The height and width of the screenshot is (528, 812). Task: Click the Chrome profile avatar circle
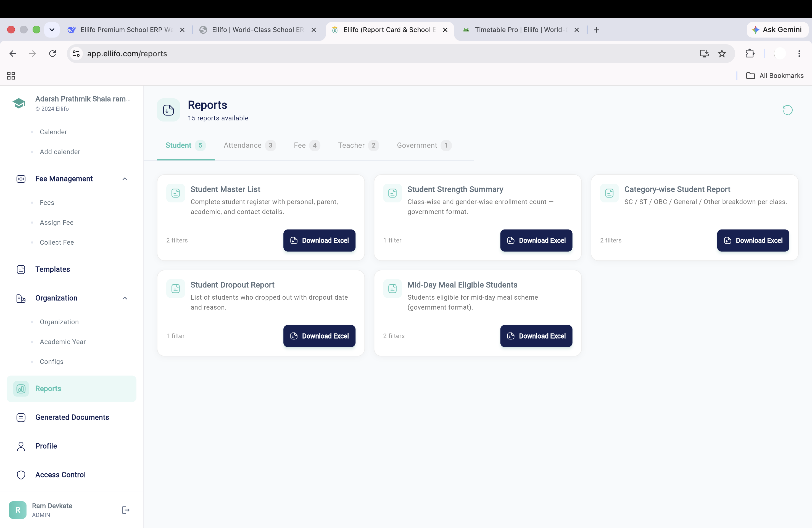780,54
